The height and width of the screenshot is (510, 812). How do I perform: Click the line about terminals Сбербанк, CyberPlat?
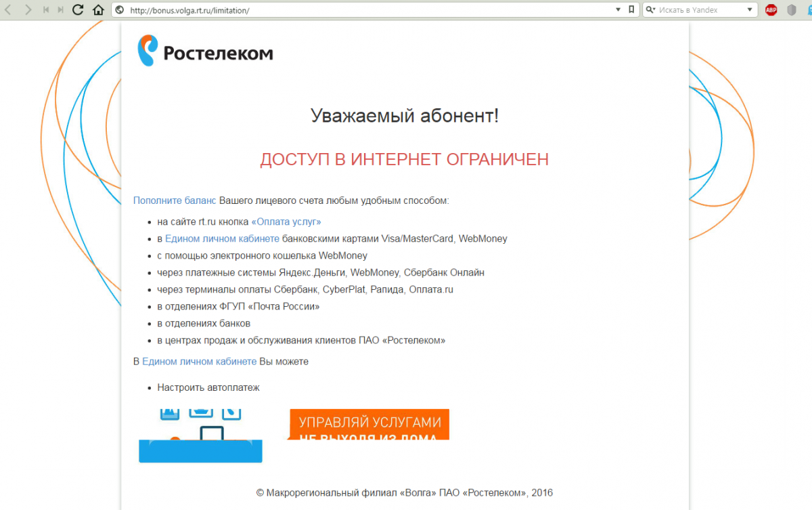tap(305, 289)
